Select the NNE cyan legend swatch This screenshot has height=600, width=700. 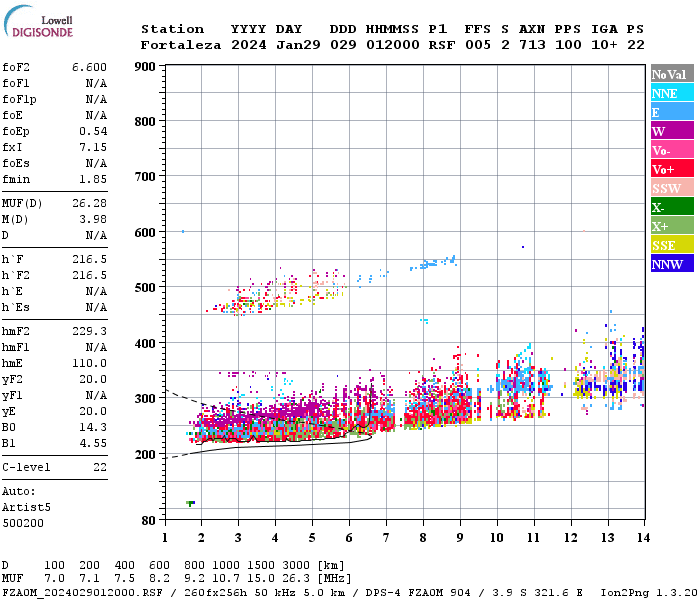(672, 93)
